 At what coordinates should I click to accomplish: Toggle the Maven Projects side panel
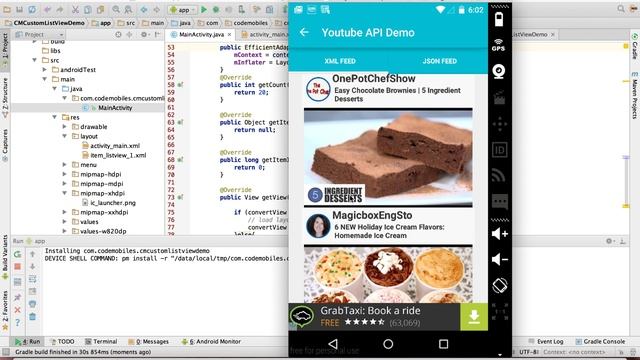pyautogui.click(x=635, y=96)
